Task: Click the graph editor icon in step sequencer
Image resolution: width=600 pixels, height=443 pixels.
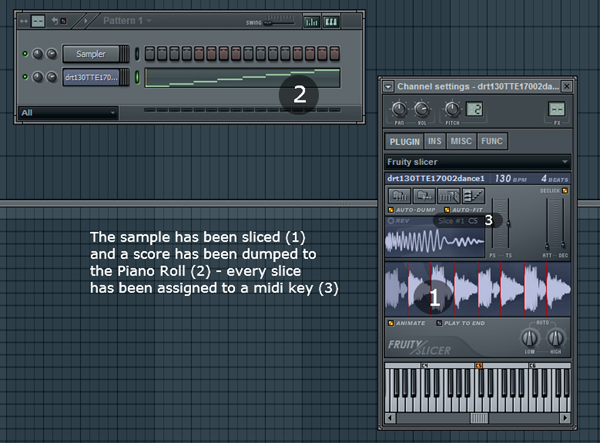Action: (x=311, y=22)
